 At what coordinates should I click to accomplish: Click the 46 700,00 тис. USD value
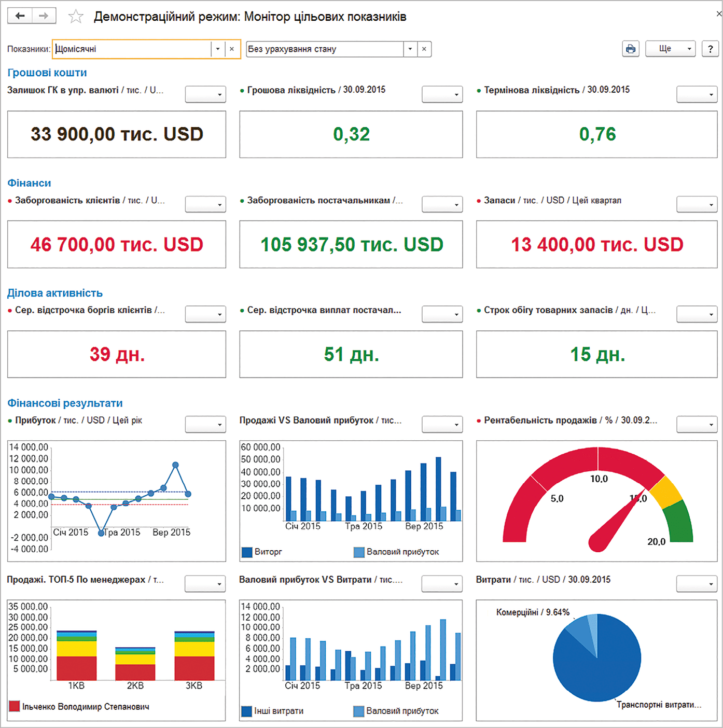[x=117, y=244]
